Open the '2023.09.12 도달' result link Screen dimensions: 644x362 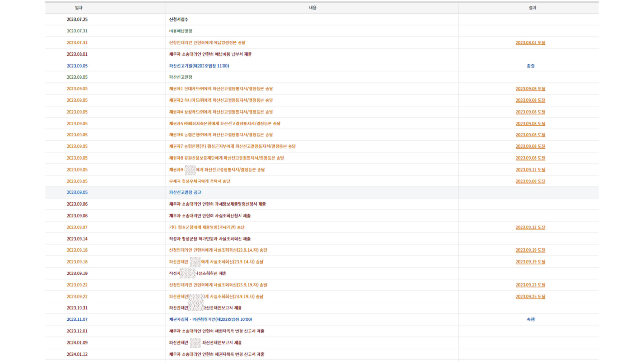(530, 227)
